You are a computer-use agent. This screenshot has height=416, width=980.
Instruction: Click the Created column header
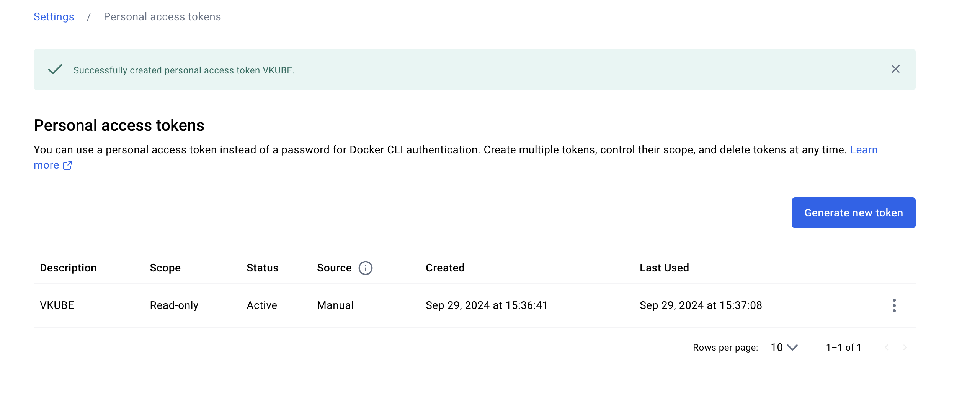[445, 268]
